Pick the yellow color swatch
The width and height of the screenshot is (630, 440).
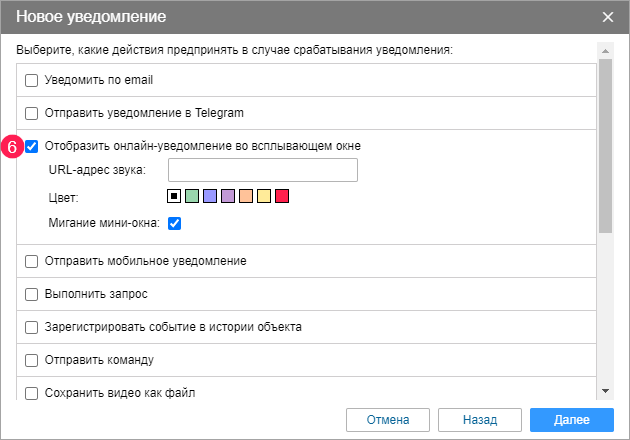point(264,196)
